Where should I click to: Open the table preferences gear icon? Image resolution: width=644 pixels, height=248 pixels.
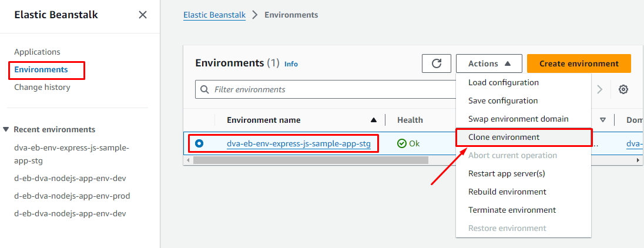[x=623, y=89]
